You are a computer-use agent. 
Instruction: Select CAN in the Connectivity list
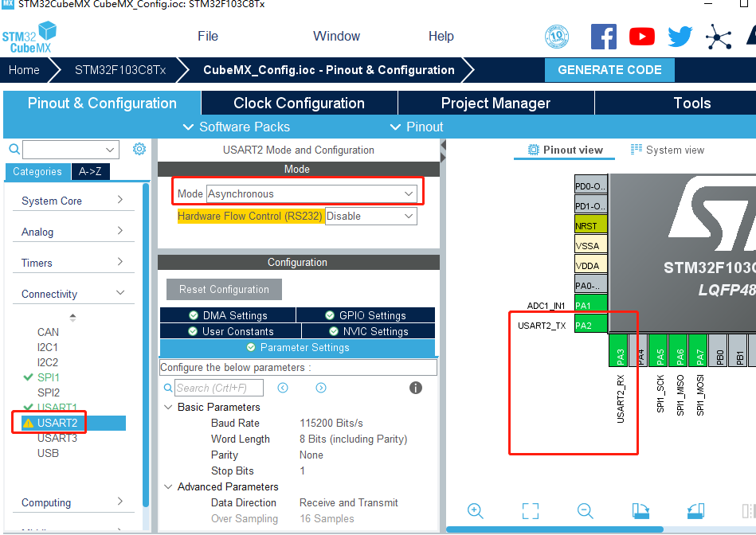(x=49, y=332)
